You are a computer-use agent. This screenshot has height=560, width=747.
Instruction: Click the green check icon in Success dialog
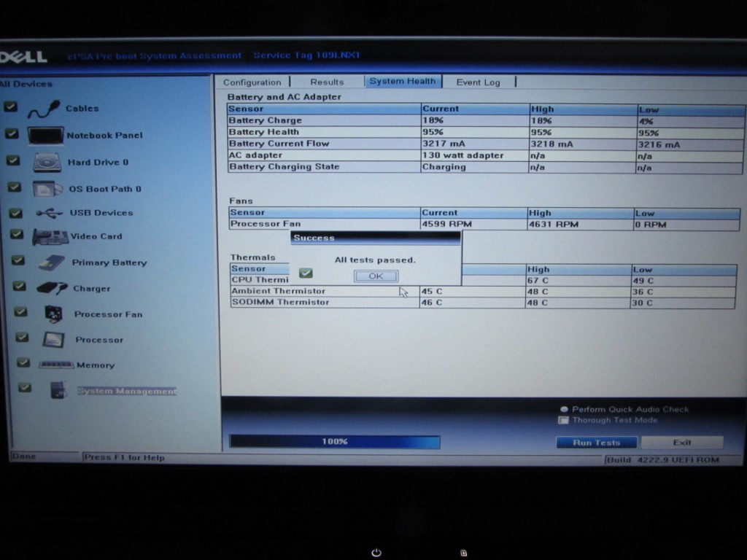pyautogui.click(x=306, y=273)
